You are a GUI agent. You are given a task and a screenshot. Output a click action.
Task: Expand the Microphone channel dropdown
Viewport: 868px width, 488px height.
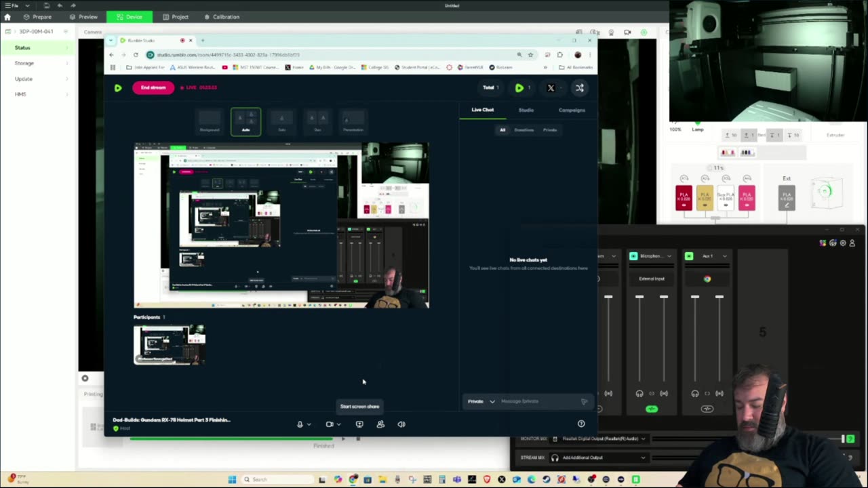point(669,256)
